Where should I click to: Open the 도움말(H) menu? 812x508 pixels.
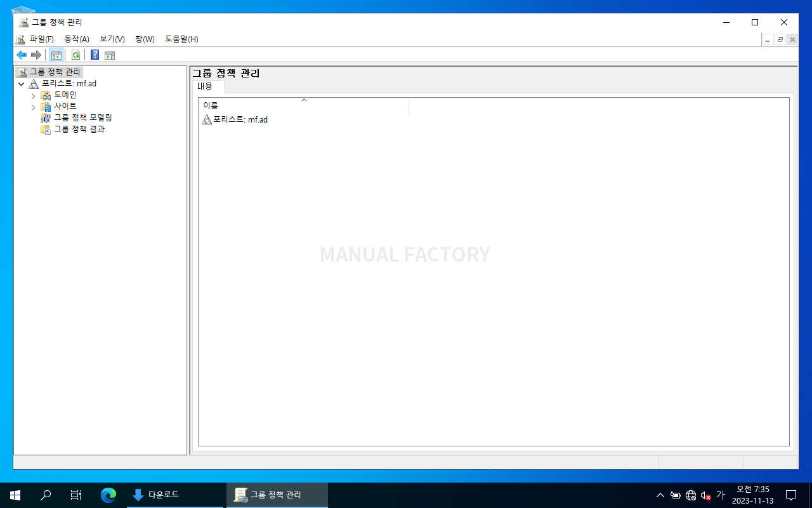click(x=182, y=39)
